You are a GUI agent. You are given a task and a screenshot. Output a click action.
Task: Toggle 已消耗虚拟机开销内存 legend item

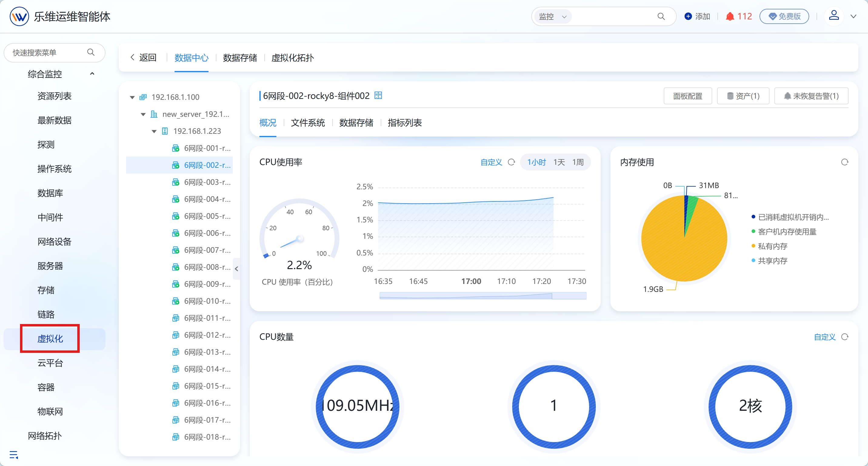(x=790, y=217)
